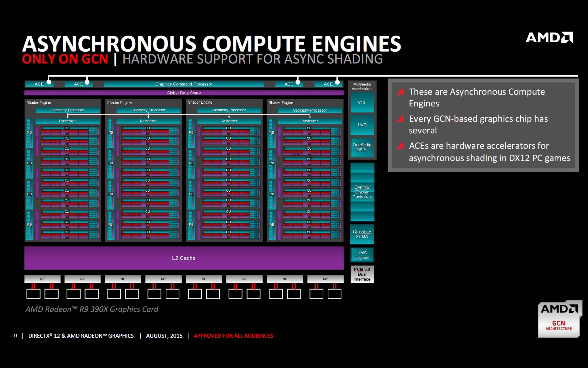Click 'Every GCN-based graphics chip has several' text
The height and width of the screenshot is (368, 588).
point(478,125)
